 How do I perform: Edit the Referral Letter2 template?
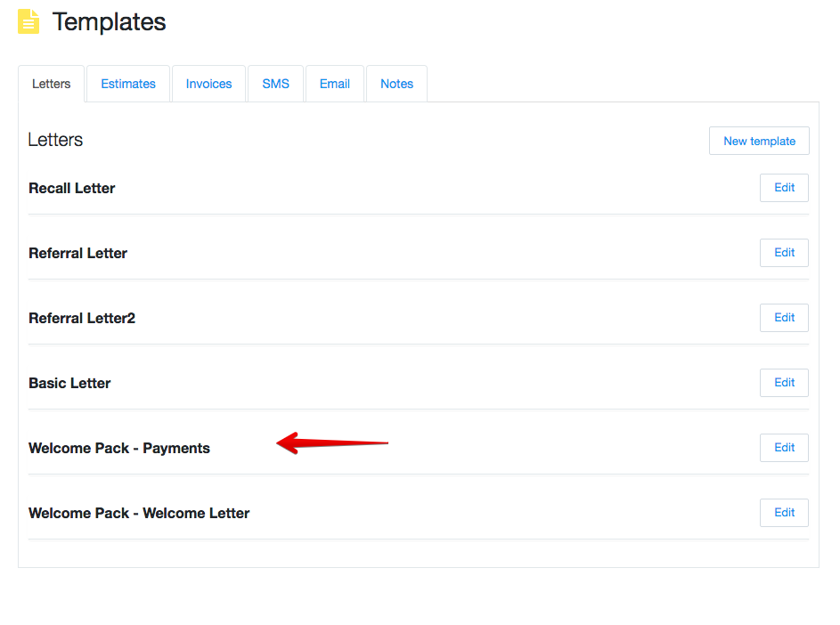click(784, 318)
